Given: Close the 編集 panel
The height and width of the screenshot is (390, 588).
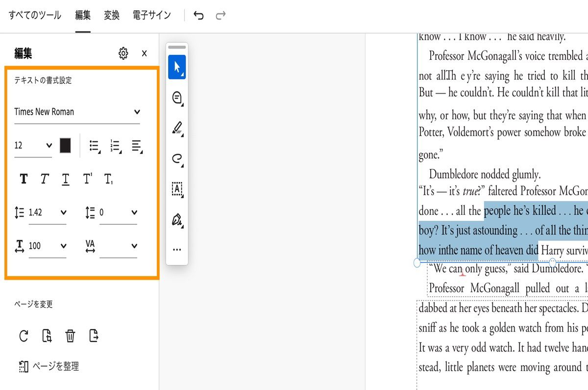Looking at the screenshot, I should pos(144,53).
